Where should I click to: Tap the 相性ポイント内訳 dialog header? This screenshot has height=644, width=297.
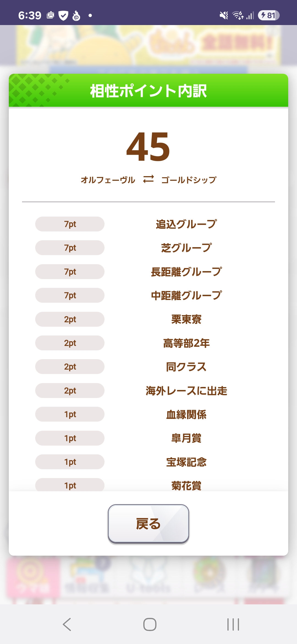[148, 91]
